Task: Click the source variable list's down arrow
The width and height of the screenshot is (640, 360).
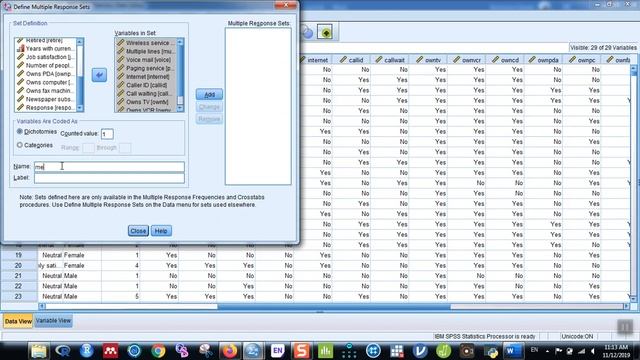Action: click(80, 108)
